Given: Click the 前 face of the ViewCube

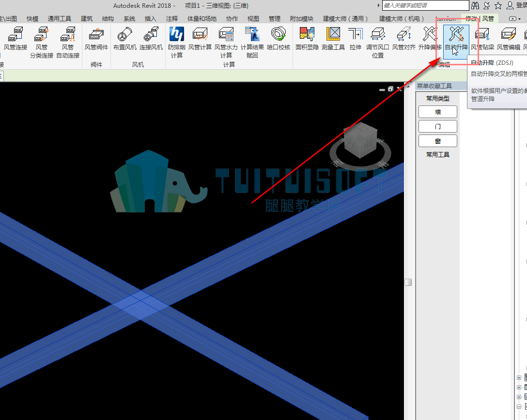Looking at the screenshot, I should [x=369, y=144].
